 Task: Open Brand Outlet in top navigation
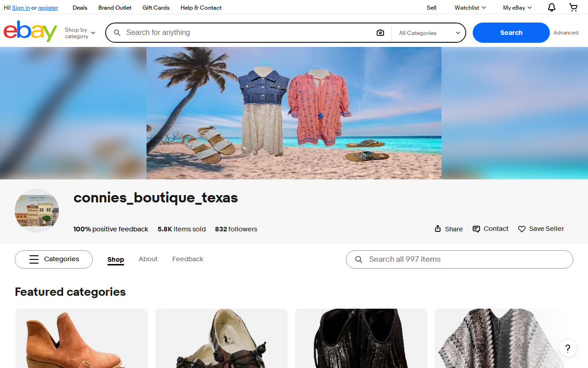pos(115,7)
